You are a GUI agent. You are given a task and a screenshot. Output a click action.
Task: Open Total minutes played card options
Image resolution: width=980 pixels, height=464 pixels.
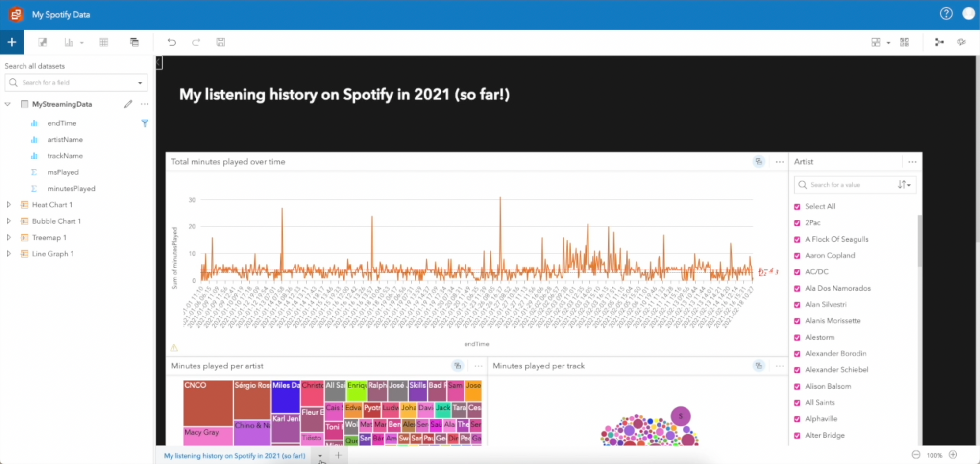point(780,162)
